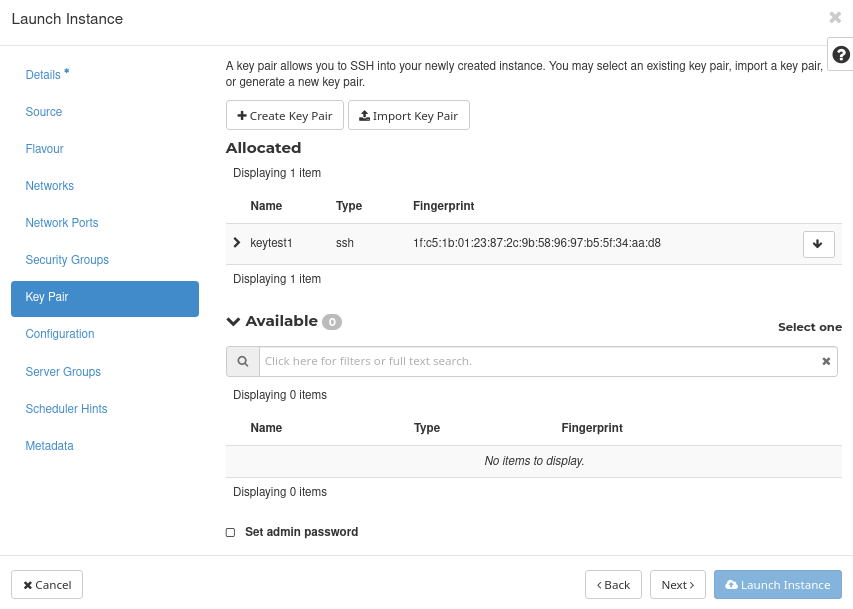Switch to the Details step
Viewport: 853px width, 609px height.
click(41, 74)
